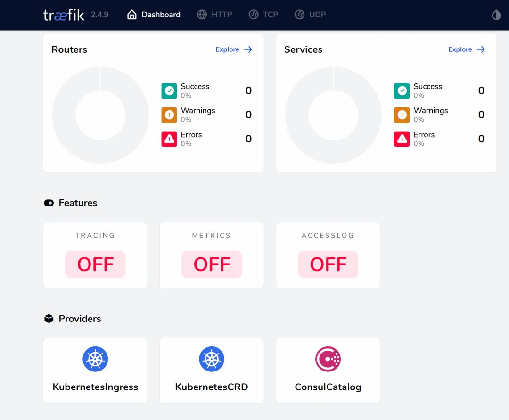The width and height of the screenshot is (509, 420).
Task: Click the Tracing OFF badge
Action: point(95,264)
